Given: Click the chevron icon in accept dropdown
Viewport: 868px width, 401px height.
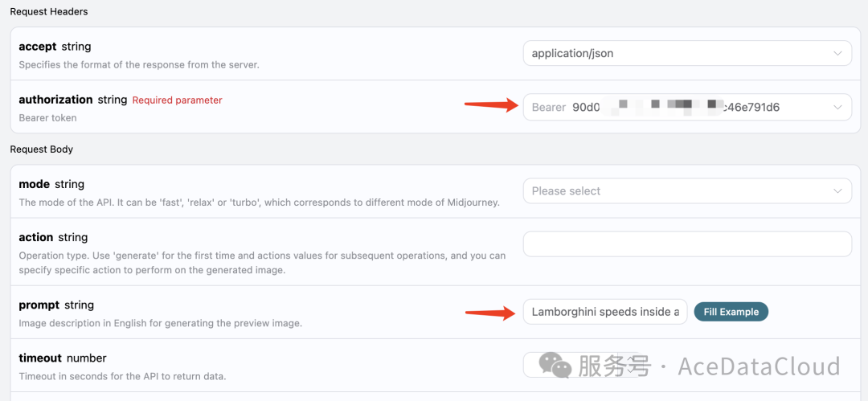Looking at the screenshot, I should pyautogui.click(x=837, y=54).
